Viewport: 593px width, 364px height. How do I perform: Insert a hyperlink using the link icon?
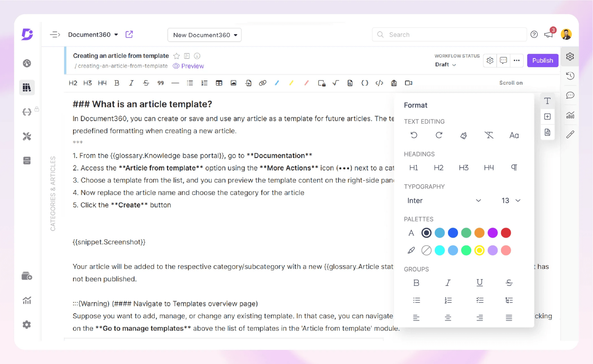(x=263, y=83)
